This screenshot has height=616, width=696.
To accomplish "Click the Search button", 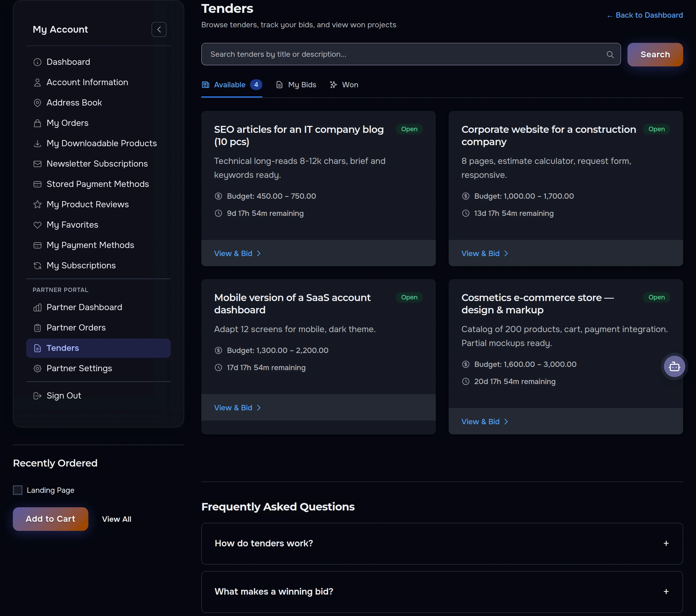I will pyautogui.click(x=655, y=55).
